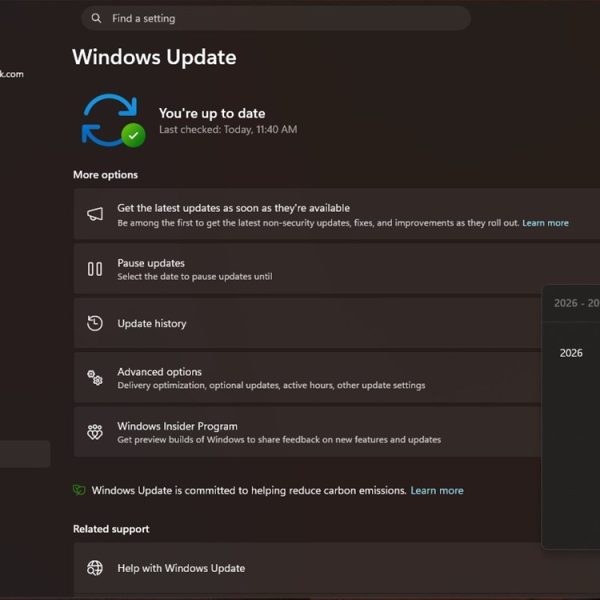Viewport: 600px width, 600px height.
Task: Click the 2026 - 20 range header in the picker
Action: coord(576,303)
